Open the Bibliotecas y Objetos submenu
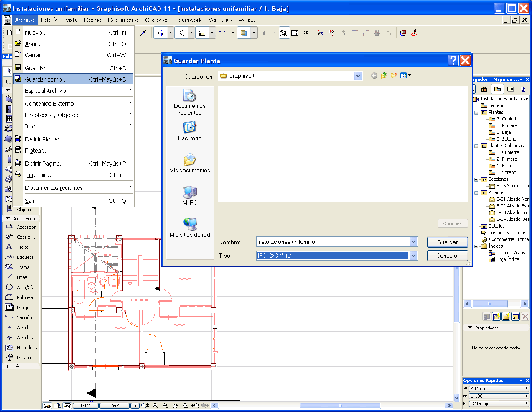 (x=74, y=115)
